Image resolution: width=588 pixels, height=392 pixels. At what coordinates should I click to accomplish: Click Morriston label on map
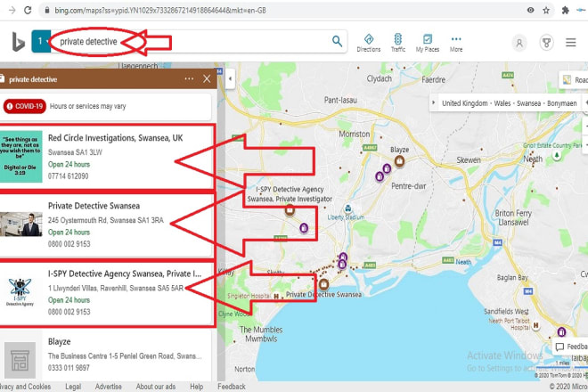tap(355, 134)
